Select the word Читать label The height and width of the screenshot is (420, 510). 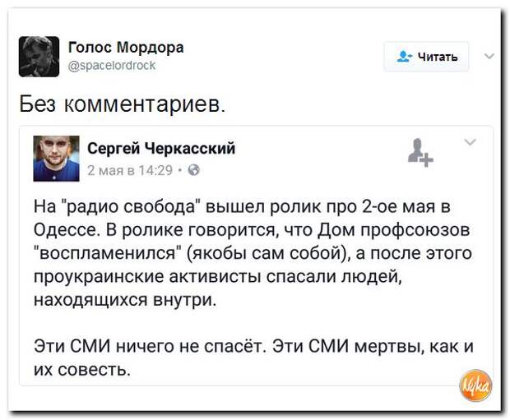pos(438,58)
